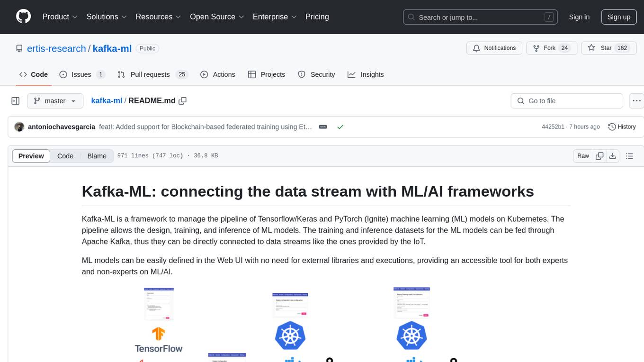This screenshot has height=362, width=644.
Task: Switch to the Actions tab
Action: click(218, 74)
